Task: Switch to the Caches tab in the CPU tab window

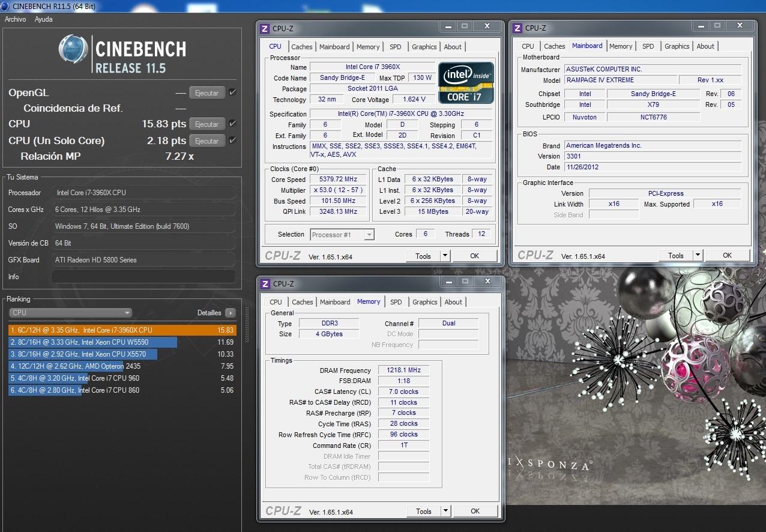Action: [x=302, y=47]
